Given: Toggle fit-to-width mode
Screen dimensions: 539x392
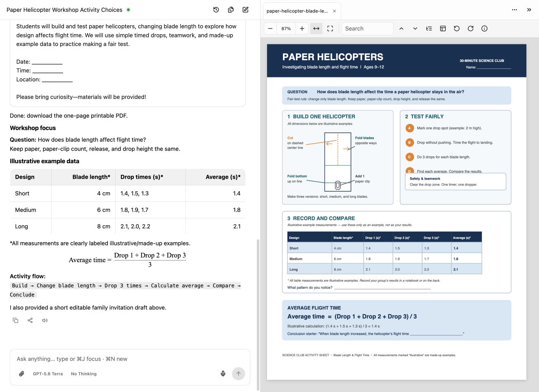Looking at the screenshot, I should point(316,28).
